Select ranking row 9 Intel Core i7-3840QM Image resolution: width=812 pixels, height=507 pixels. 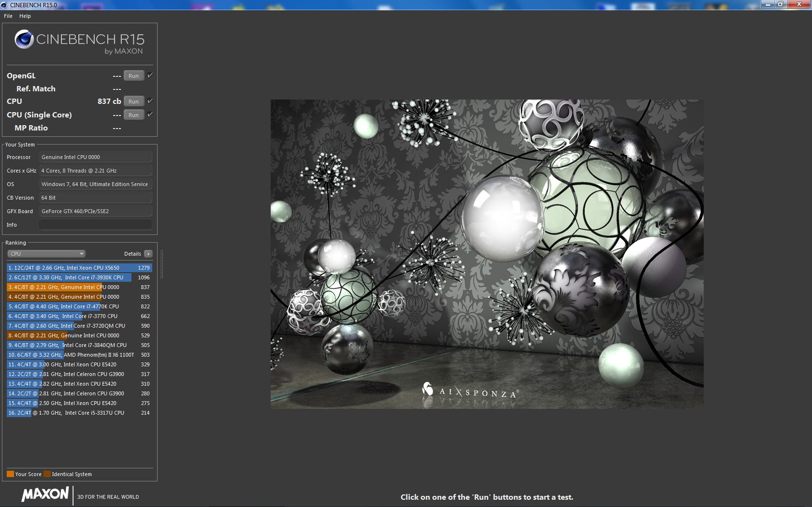click(79, 345)
